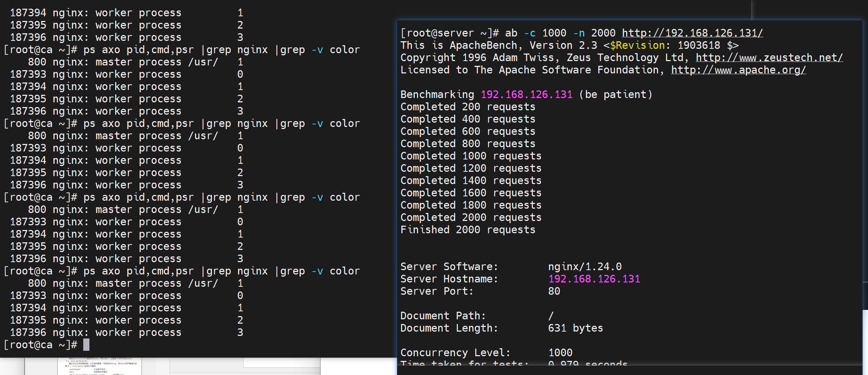868x375 pixels.
Task: Click the blinking cursor at empty root@ca prompt
Action: [86, 345]
